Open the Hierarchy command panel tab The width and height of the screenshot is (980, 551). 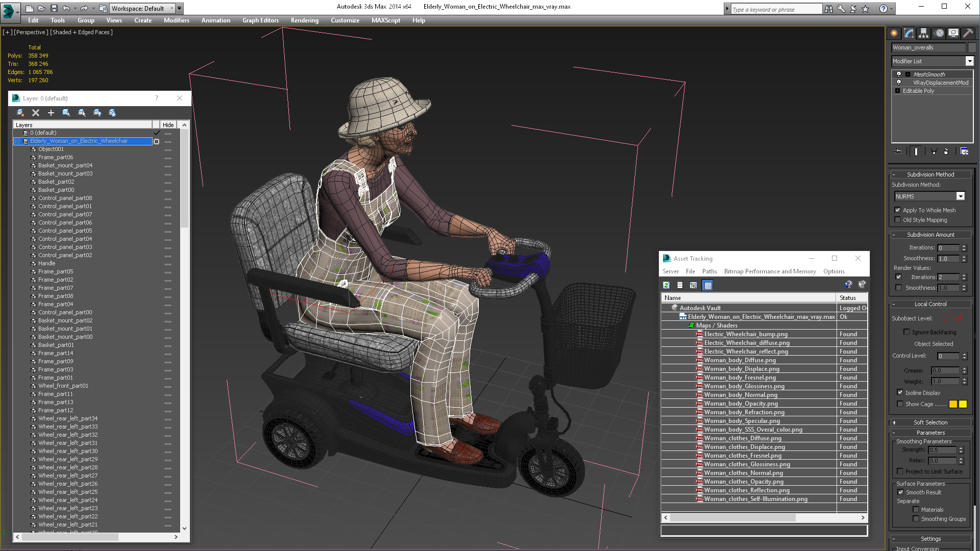pyautogui.click(x=924, y=33)
